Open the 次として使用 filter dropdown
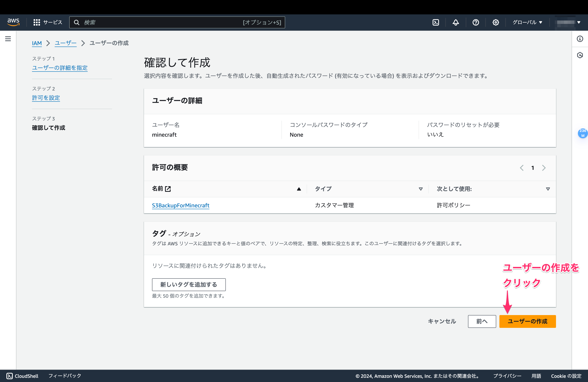This screenshot has width=588, height=382. pos(548,189)
